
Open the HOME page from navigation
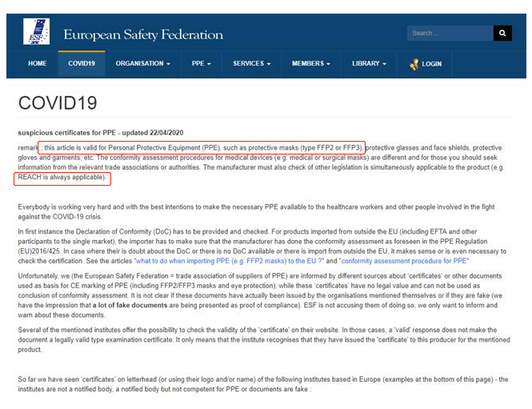pos(37,64)
